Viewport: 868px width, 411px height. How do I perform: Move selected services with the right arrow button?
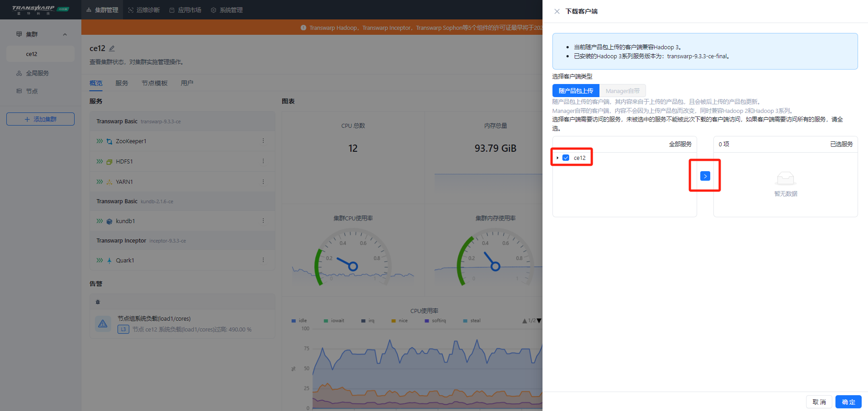pos(705,176)
